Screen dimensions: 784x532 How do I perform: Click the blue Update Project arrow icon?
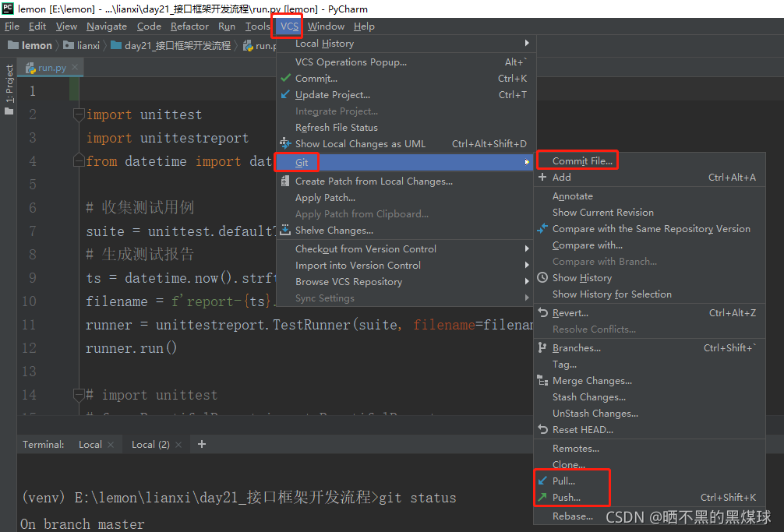tap(285, 95)
